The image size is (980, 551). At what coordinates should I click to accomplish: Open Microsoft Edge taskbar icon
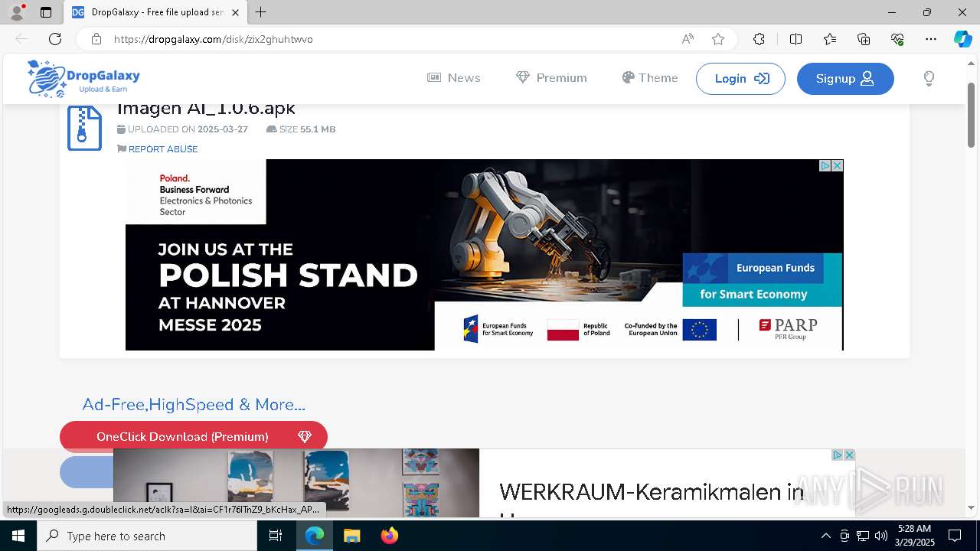click(x=315, y=536)
